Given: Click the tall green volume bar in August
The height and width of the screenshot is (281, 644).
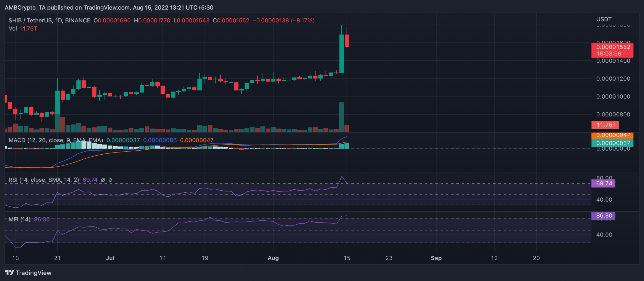Looking at the screenshot, I should [341, 117].
